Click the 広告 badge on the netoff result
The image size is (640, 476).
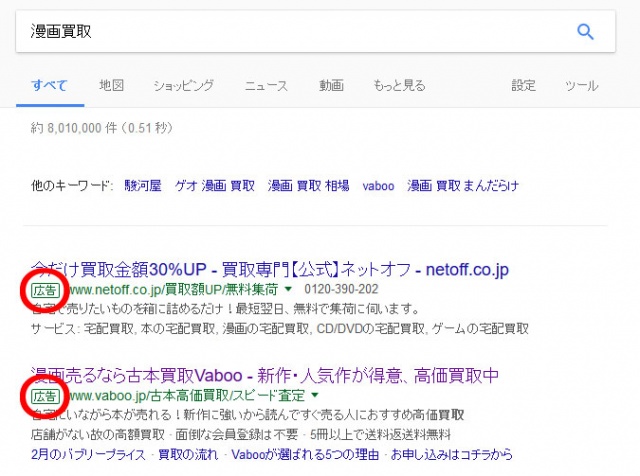45,290
